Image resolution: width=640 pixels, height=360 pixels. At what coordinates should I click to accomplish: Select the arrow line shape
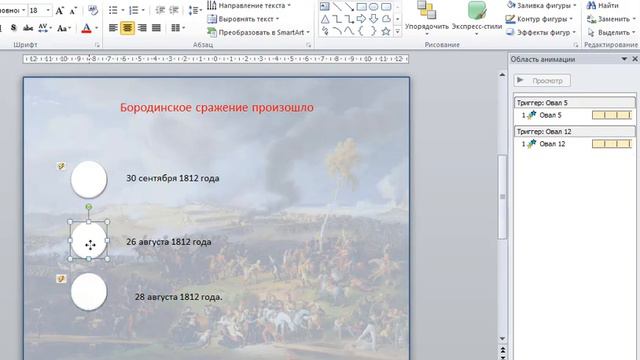pos(349,7)
